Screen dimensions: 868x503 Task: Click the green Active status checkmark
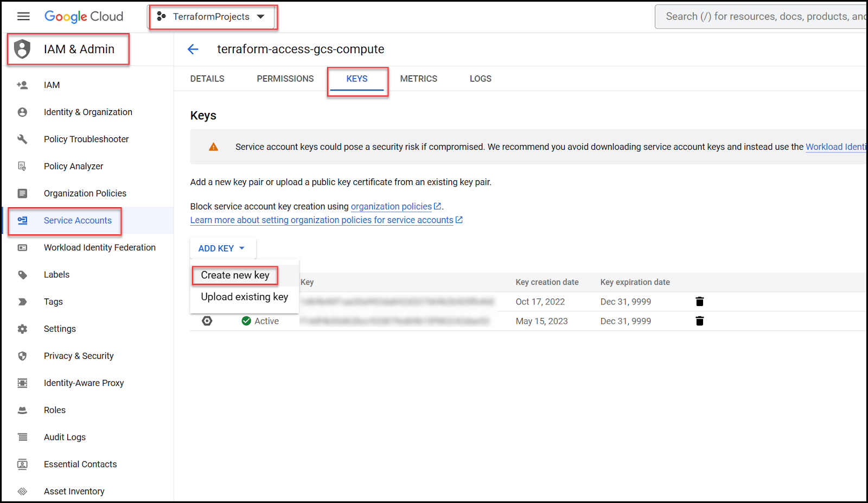point(245,321)
